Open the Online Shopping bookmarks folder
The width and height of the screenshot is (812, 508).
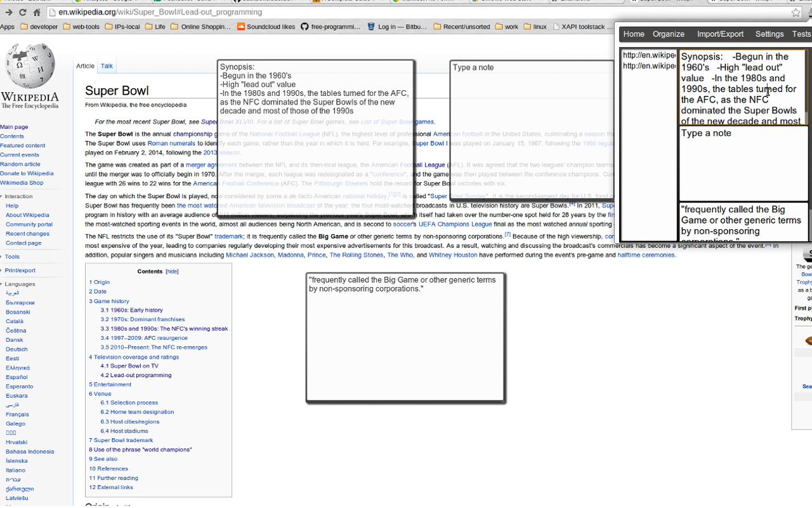201,27
